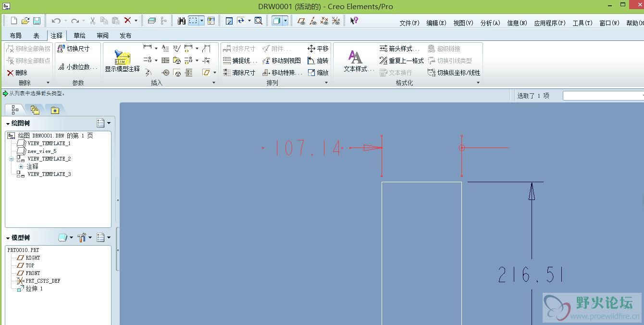Save the drawing with the floppy disk icon
This screenshot has height=325, width=644.
pos(37,21)
